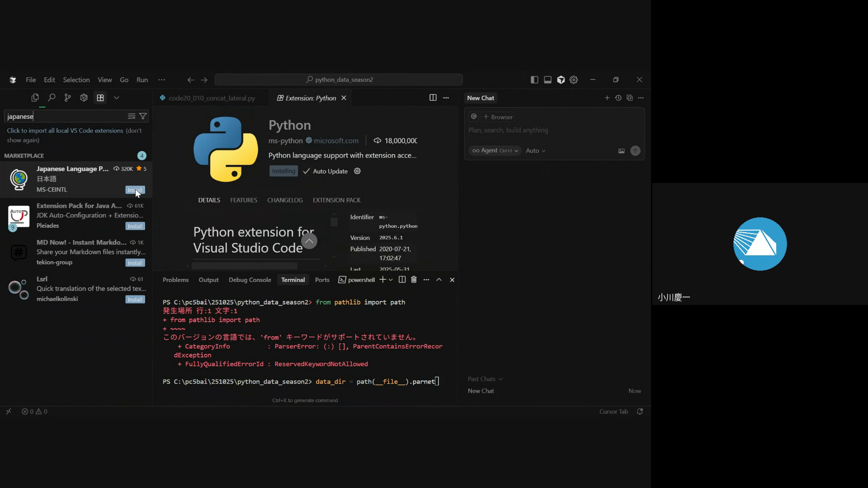Click the import local VS Code extensions link
868x488 pixels.
point(65,131)
